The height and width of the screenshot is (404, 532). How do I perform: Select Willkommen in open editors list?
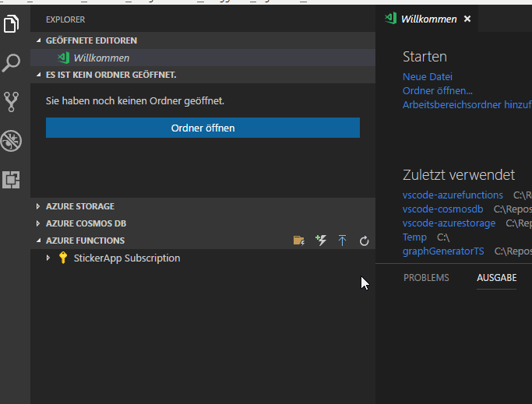(203, 58)
